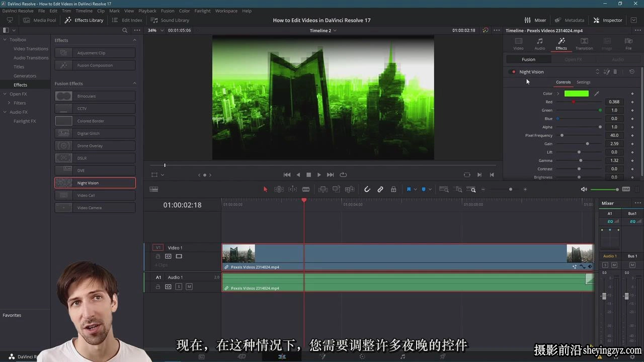This screenshot has width=644, height=362.
Task: Click the Custom Zoom icon
Action: pos(471,190)
